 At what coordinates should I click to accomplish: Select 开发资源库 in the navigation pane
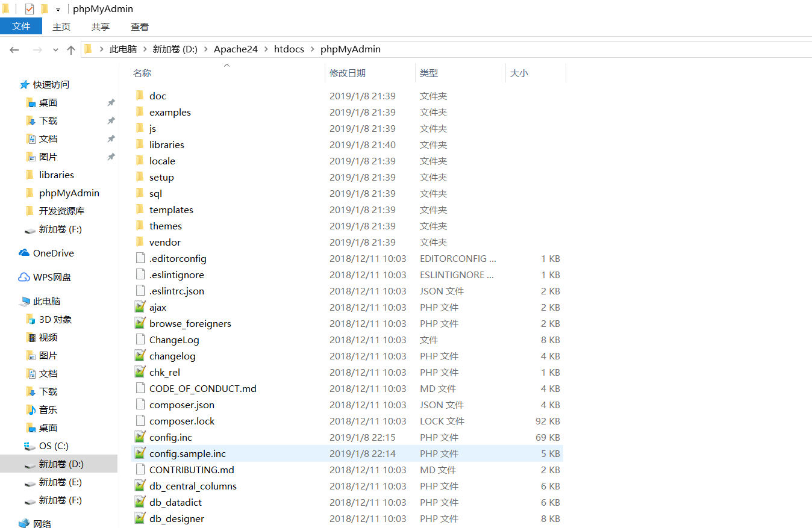tap(61, 211)
